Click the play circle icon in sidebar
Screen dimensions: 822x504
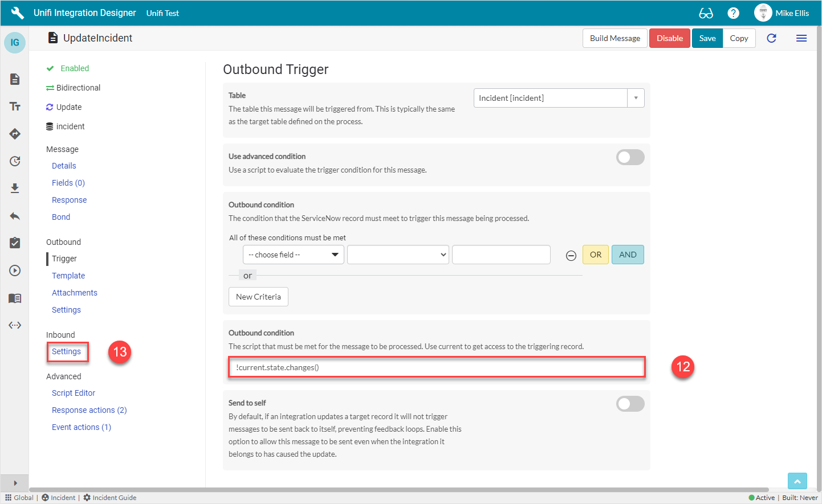click(15, 271)
